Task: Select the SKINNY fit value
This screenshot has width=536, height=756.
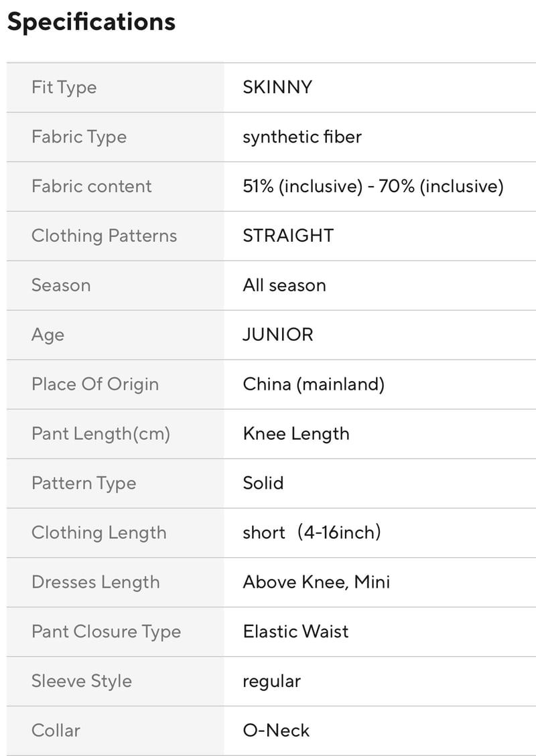Action: point(277,87)
